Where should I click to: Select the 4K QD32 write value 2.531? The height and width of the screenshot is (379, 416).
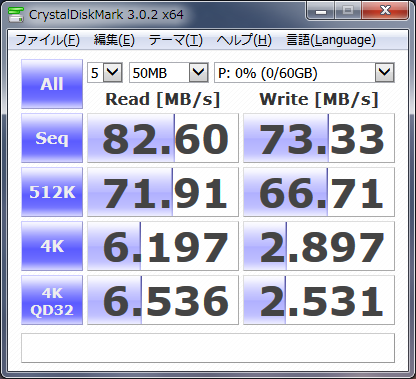point(319,300)
